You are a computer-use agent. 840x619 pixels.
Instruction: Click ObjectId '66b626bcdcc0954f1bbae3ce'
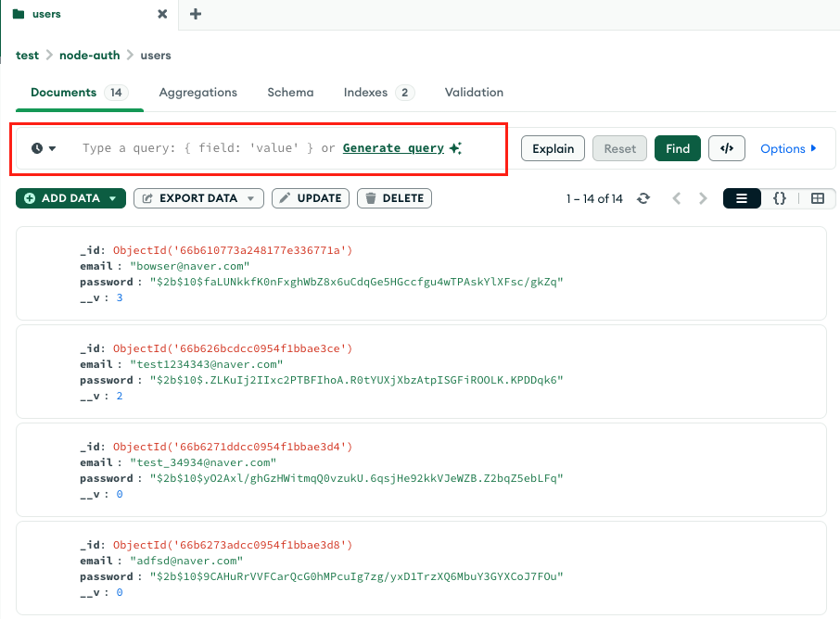(233, 348)
